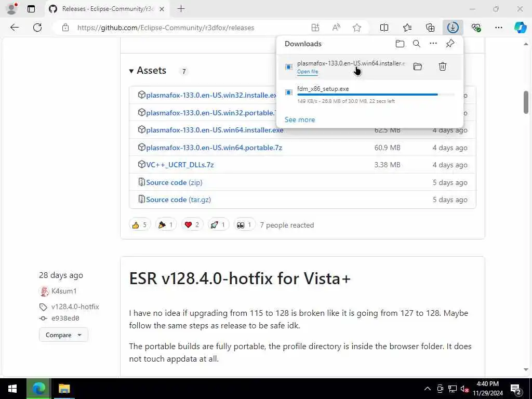This screenshot has width=532, height=399.
Task: Refresh the current page
Action: point(37,28)
